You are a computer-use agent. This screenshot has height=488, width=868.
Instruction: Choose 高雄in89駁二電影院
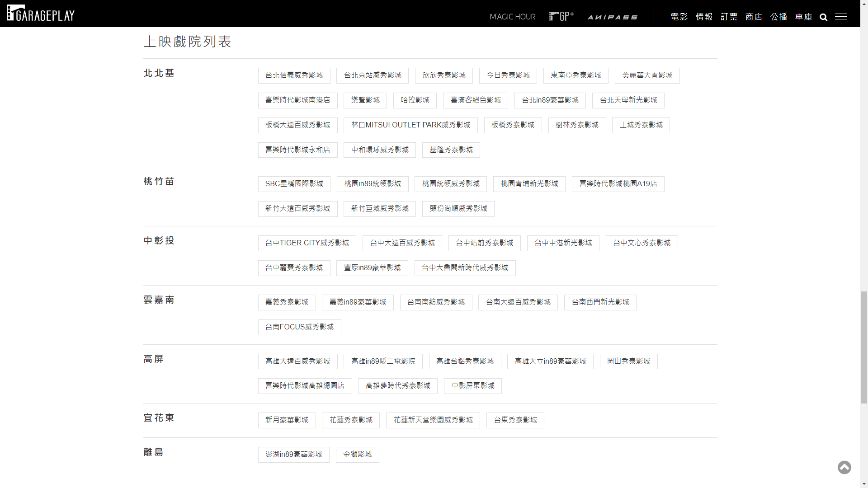383,361
